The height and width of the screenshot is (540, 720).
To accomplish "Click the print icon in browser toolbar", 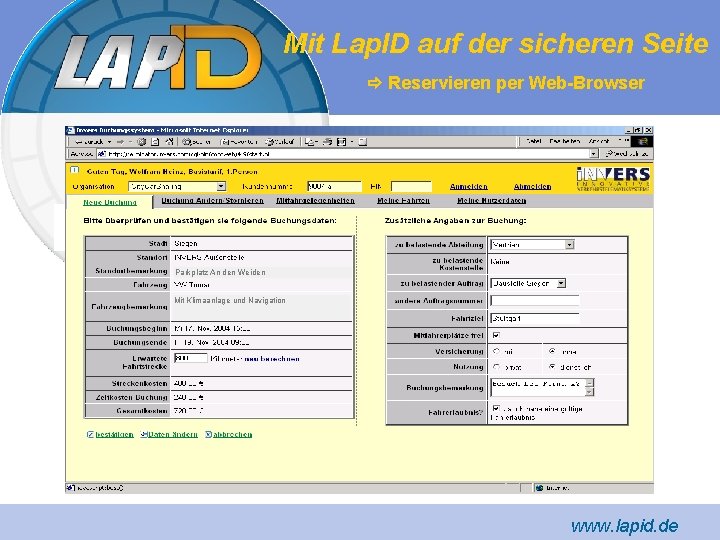I will [x=327, y=142].
